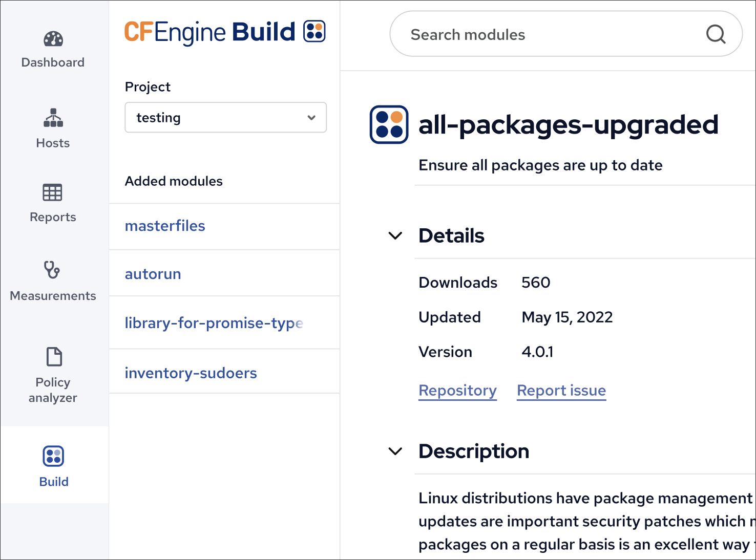Open the library-for-promise-type module
The width and height of the screenshot is (756, 560).
[214, 323]
